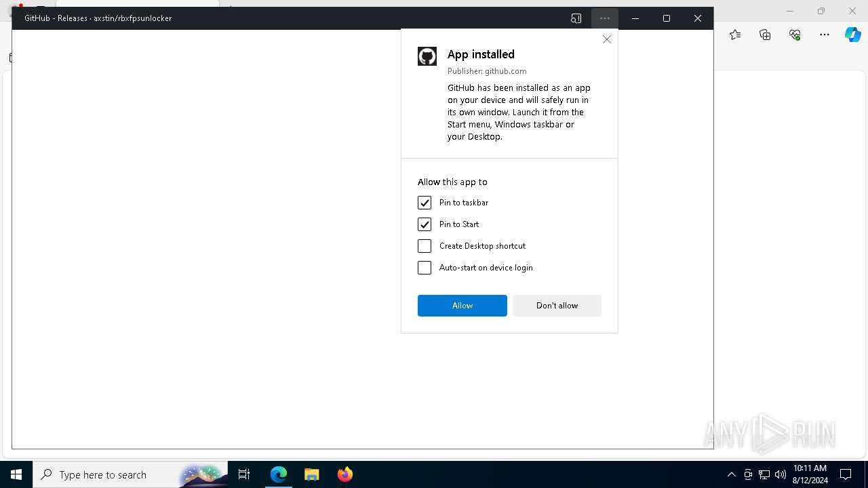
Task: Click the Don't allow button
Action: coord(557,306)
